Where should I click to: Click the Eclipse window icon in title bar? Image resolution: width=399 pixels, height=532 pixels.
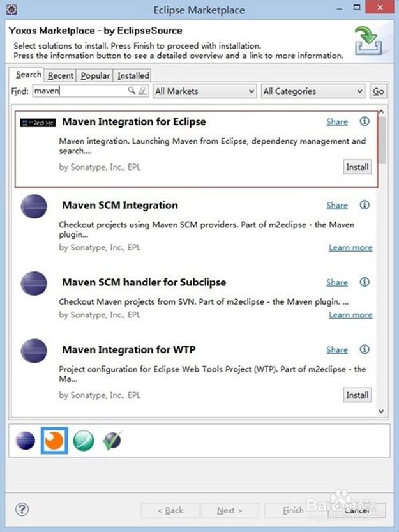[11, 9]
